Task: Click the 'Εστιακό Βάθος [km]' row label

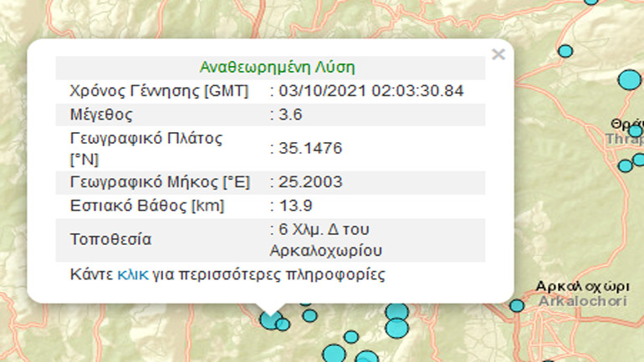Action: (x=146, y=205)
